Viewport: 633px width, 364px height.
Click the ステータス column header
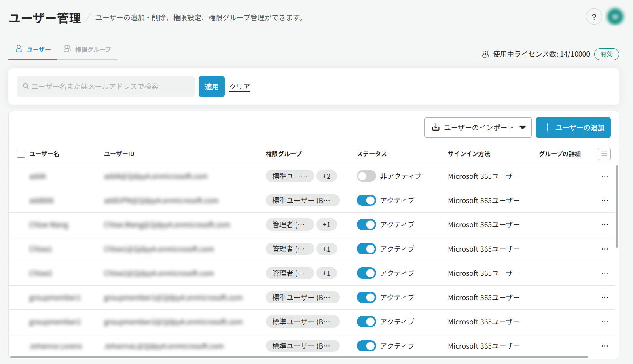372,154
